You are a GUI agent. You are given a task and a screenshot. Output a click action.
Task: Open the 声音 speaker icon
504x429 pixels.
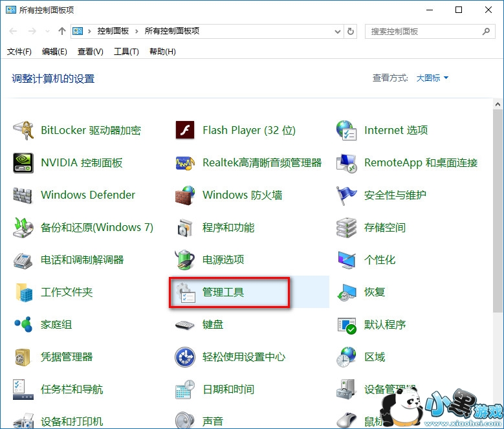click(185, 421)
